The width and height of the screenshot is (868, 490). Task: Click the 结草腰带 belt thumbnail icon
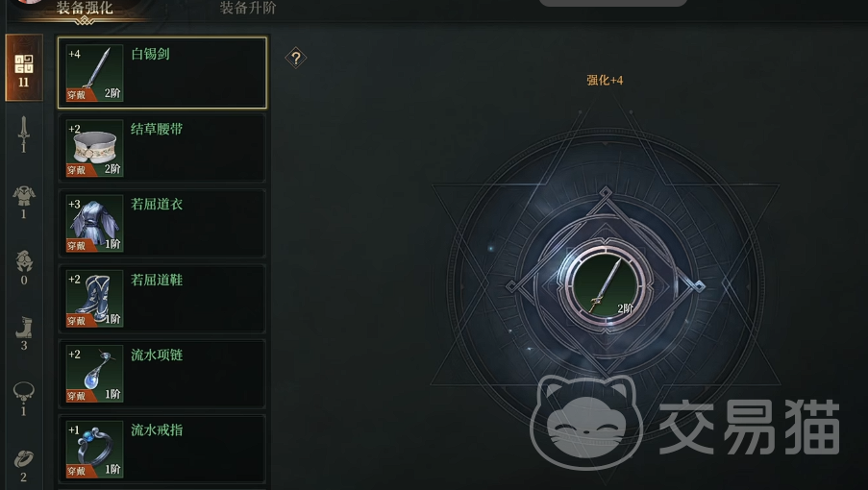click(94, 148)
